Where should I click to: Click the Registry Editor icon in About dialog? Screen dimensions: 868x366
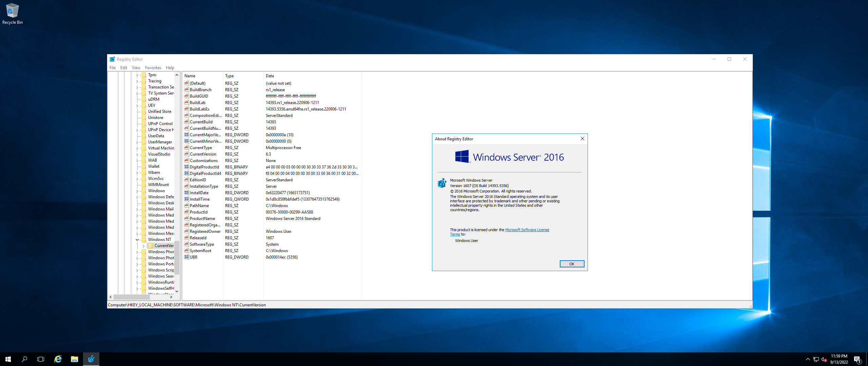(x=442, y=183)
